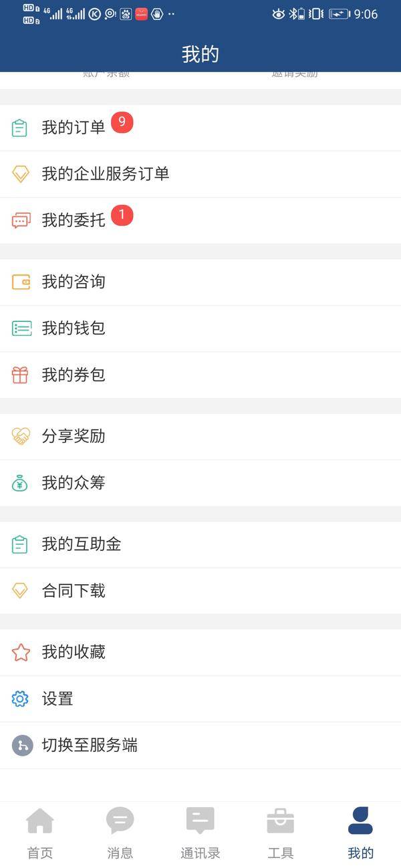Open 合同下载 contract download
The image size is (401, 868).
pyautogui.click(x=74, y=591)
